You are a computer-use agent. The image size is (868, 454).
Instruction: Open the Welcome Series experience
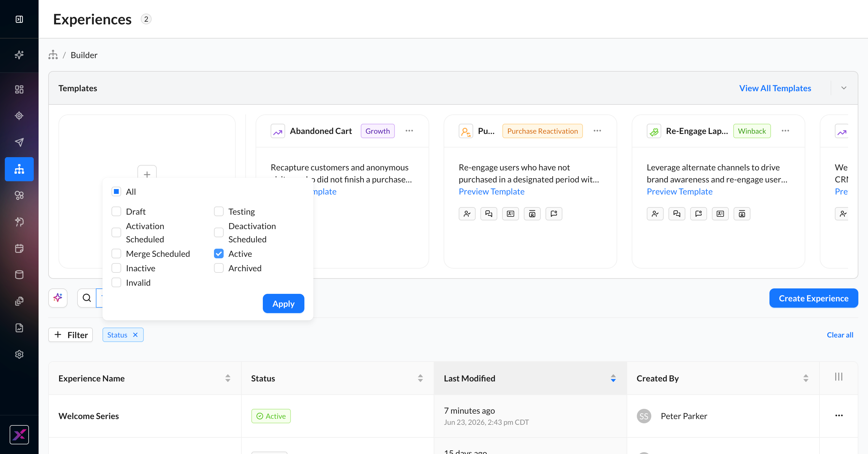[x=89, y=416]
